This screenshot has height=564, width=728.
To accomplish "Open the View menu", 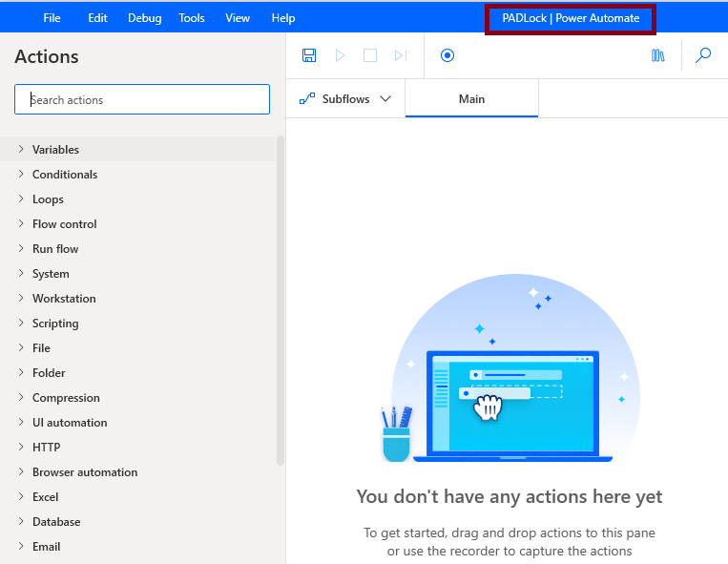I will point(238,18).
